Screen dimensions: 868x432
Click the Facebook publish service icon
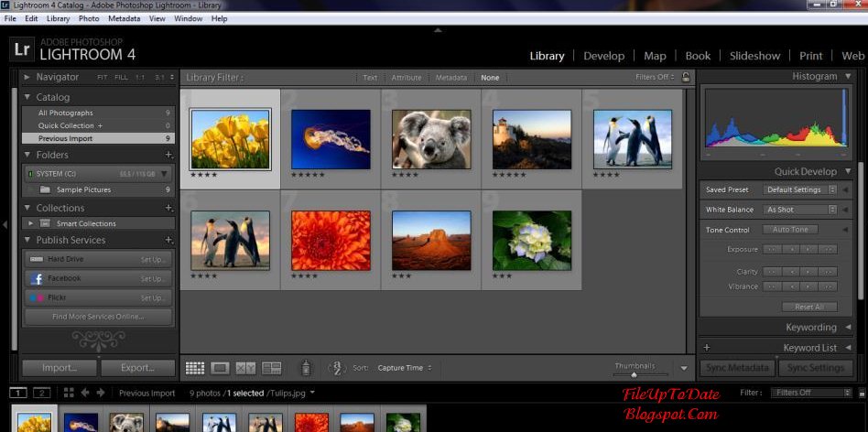coord(37,279)
